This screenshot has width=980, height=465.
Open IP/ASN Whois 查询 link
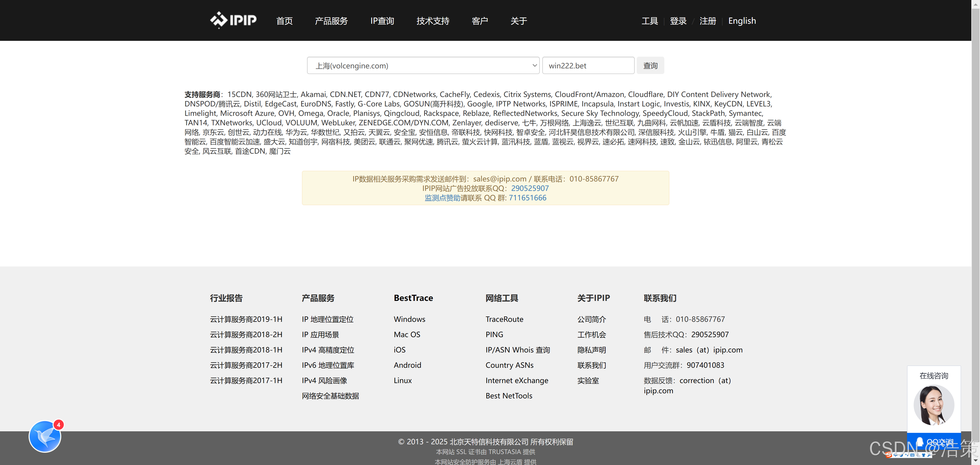point(518,350)
